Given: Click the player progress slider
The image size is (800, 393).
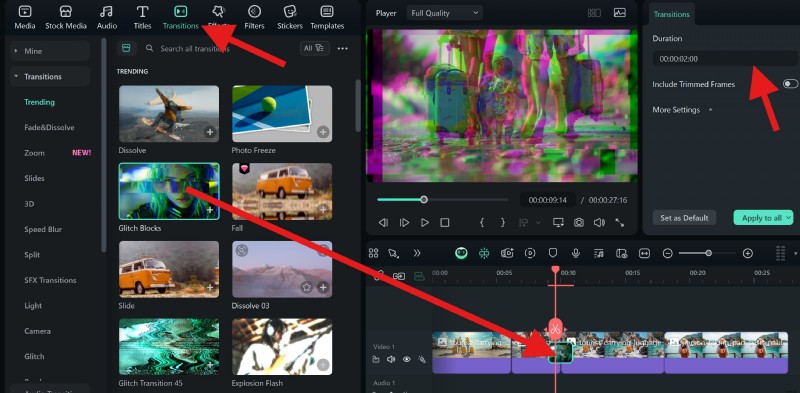Looking at the screenshot, I should tap(442, 200).
